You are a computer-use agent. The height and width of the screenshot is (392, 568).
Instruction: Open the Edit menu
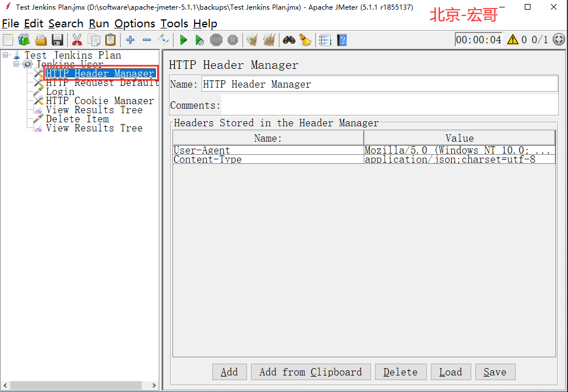tap(34, 23)
